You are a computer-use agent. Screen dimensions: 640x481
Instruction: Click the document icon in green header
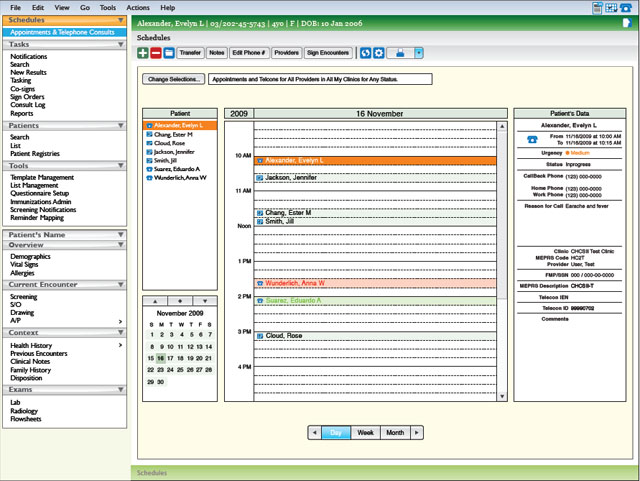(x=627, y=23)
